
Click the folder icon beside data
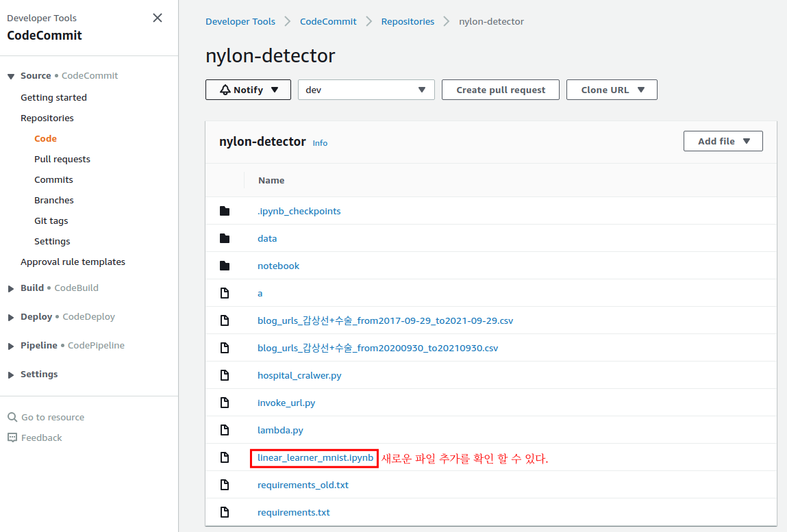point(225,238)
